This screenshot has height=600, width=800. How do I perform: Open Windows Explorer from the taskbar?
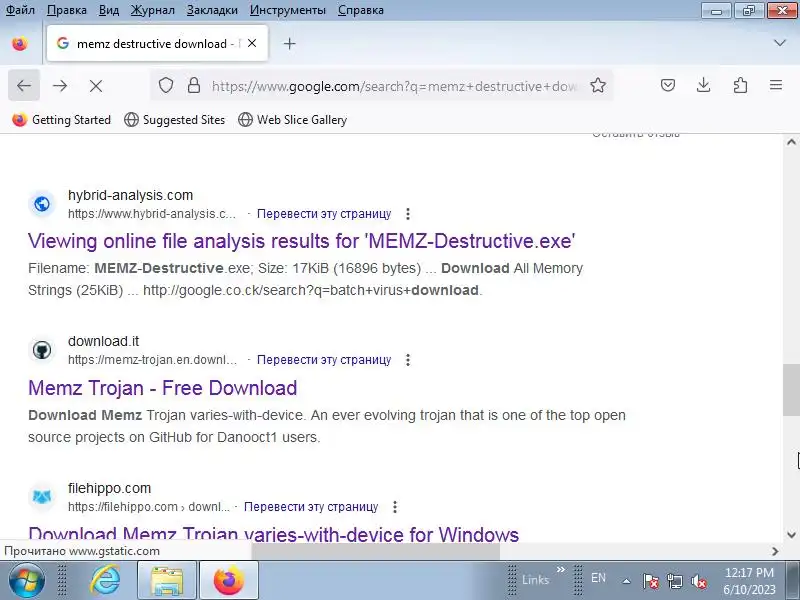point(167,581)
